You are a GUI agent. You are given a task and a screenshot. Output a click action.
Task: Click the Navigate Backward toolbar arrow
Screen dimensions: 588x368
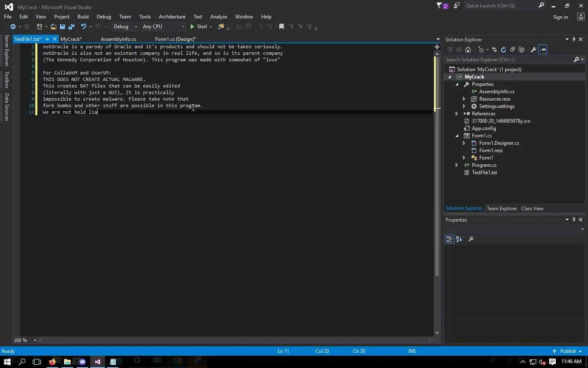click(13, 27)
